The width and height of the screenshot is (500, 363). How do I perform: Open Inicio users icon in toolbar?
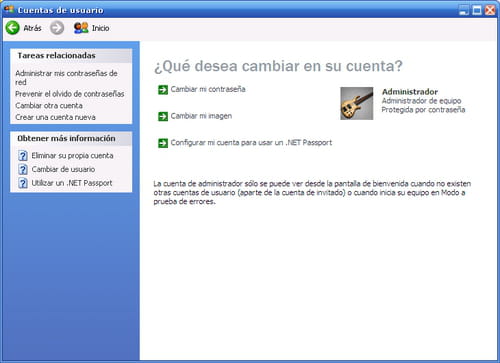point(81,28)
